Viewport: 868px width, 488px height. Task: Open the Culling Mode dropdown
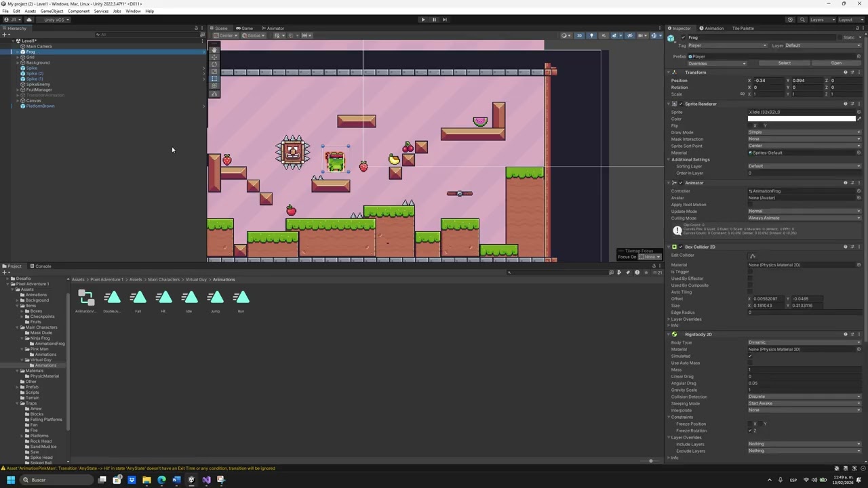pos(804,218)
